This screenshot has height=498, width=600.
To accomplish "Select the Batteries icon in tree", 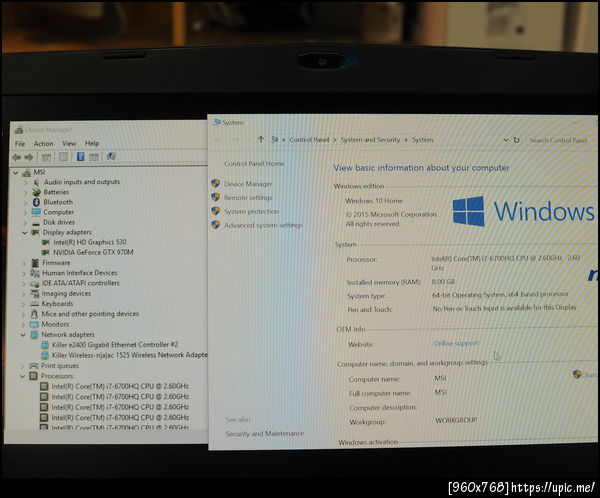I will pos(36,192).
